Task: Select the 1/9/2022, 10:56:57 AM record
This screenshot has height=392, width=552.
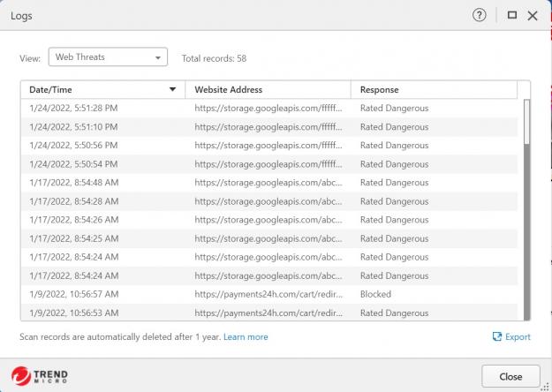Action: tap(269, 294)
